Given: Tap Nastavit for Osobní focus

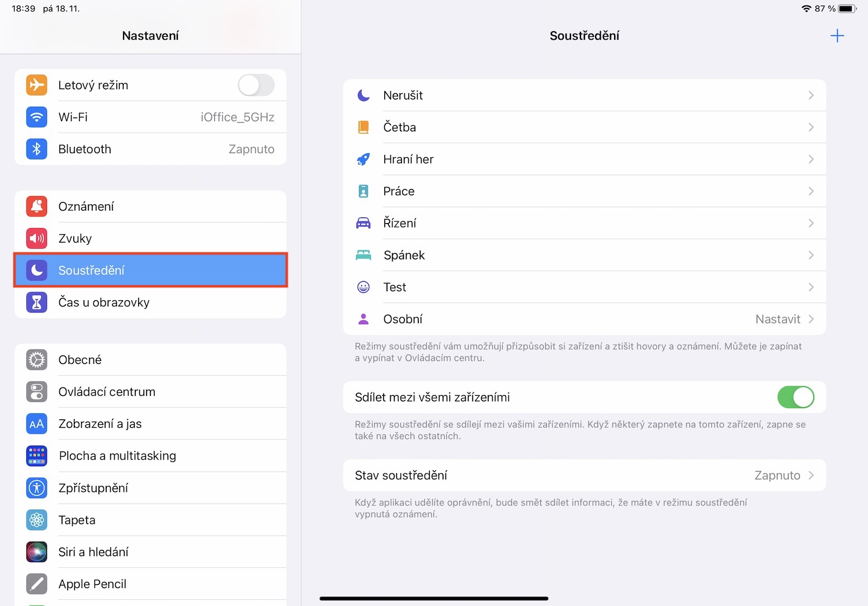Looking at the screenshot, I should [778, 319].
